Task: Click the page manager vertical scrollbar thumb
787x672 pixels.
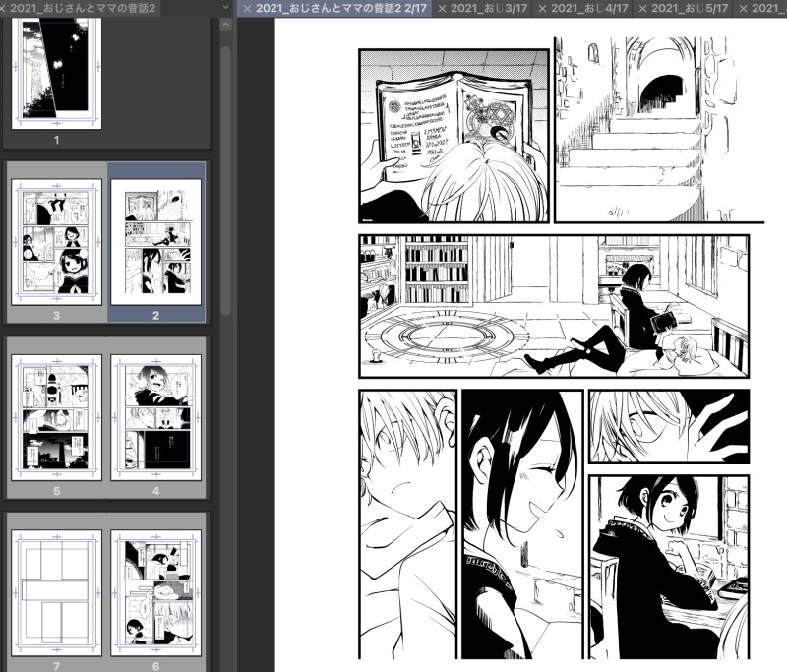Action: 226,181
